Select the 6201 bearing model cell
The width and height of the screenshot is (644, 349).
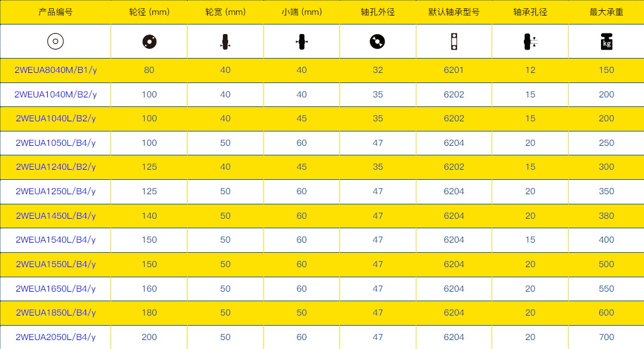click(x=454, y=70)
